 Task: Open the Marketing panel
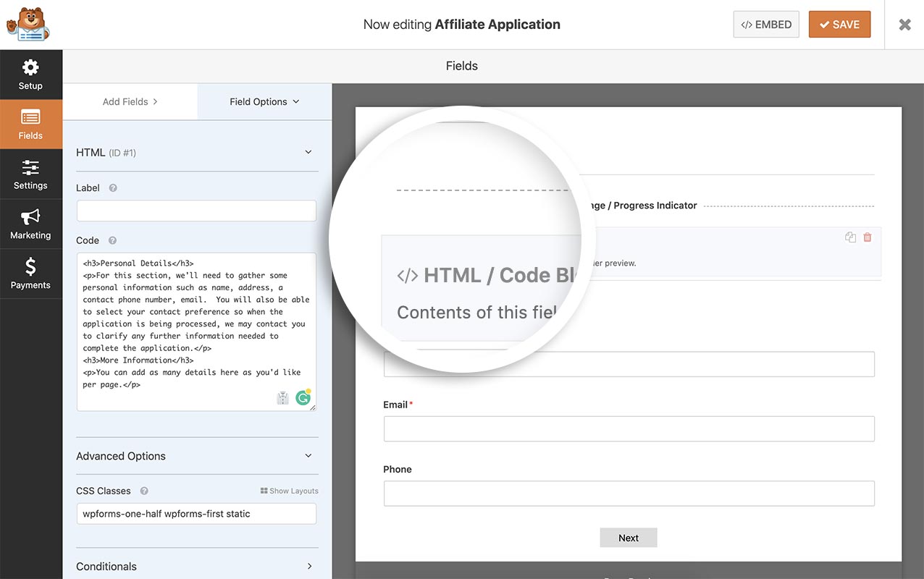click(x=30, y=224)
